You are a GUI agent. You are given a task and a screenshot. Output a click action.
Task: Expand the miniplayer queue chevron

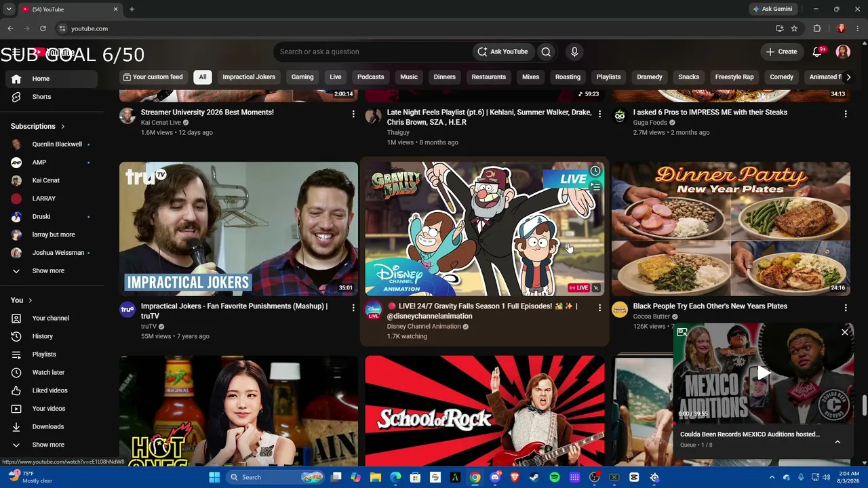click(x=837, y=442)
